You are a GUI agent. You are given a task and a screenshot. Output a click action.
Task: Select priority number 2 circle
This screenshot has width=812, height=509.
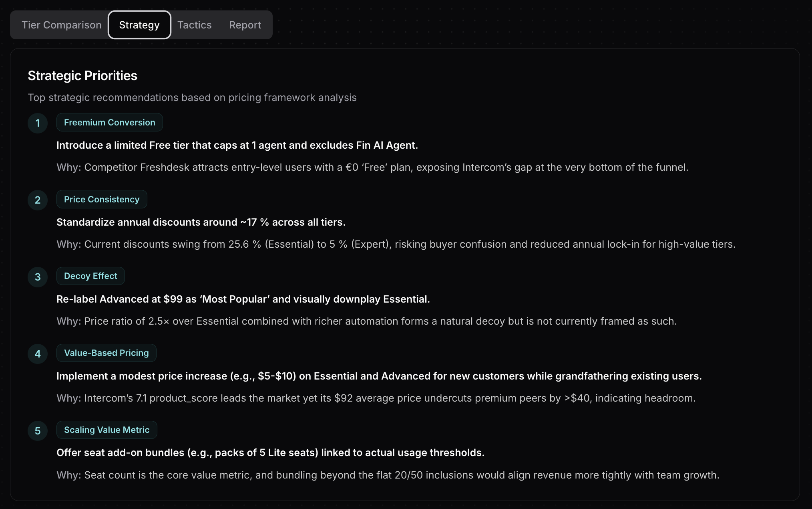tap(37, 200)
